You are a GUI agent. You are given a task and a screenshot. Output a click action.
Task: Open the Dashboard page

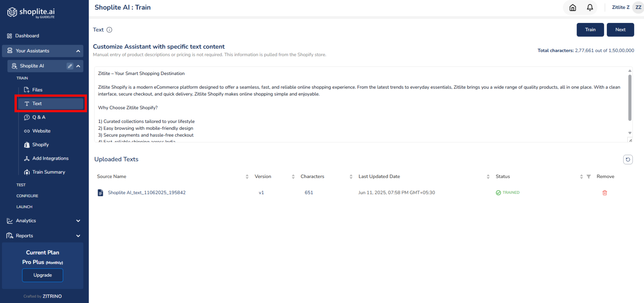(x=27, y=36)
